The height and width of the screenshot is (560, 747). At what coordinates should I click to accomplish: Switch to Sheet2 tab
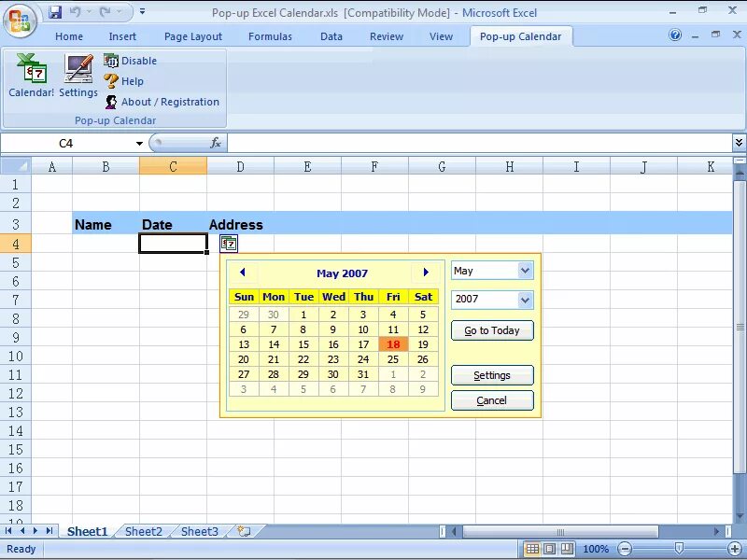coord(144,531)
